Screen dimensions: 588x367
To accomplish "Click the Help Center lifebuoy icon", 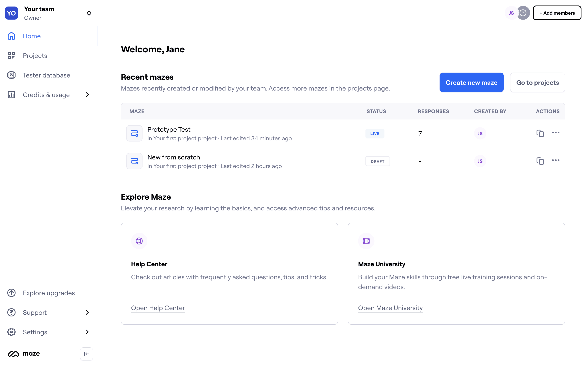I will point(139,241).
